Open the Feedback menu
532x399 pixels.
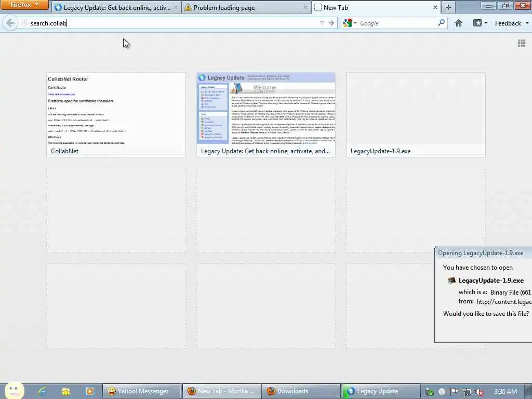click(x=511, y=23)
